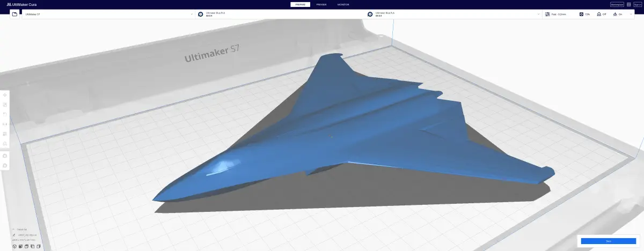Select the Scale tool in left toolbar

point(5,105)
